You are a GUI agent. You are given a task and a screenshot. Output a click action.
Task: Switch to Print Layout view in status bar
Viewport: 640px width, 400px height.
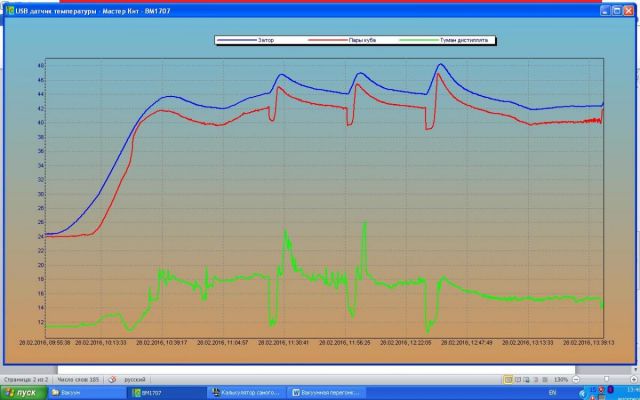(x=508, y=380)
